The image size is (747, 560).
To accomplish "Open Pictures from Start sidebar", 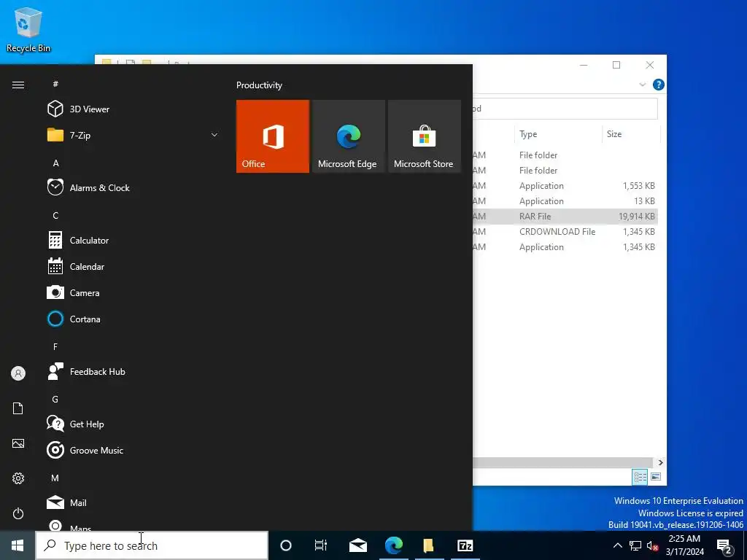I will 18,443.
